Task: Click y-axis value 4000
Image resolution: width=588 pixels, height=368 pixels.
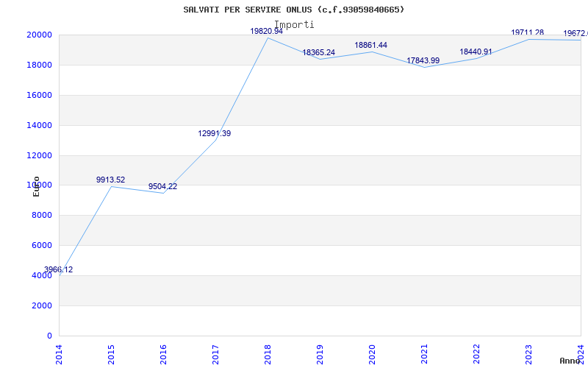Action: 41,275
